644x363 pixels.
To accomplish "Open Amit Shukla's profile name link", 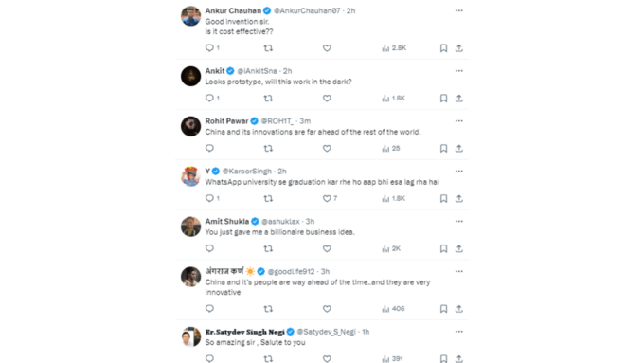I will (227, 221).
